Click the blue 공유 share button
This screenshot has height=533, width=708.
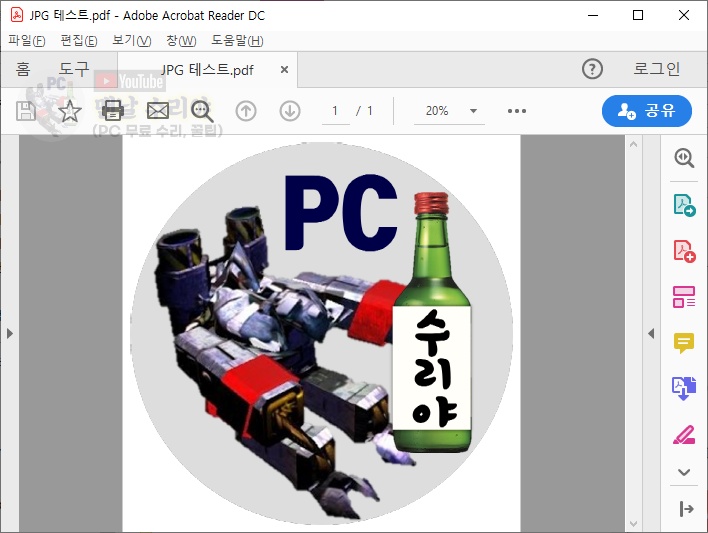pos(647,111)
